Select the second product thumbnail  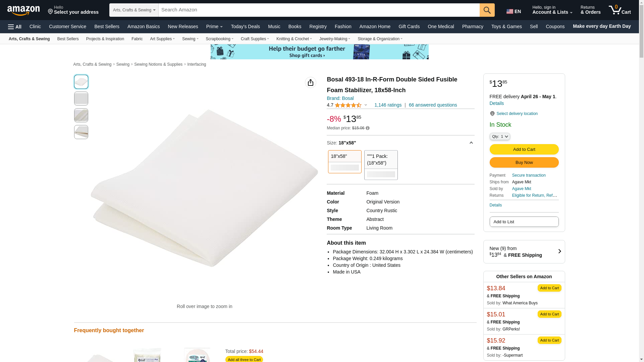click(x=81, y=99)
